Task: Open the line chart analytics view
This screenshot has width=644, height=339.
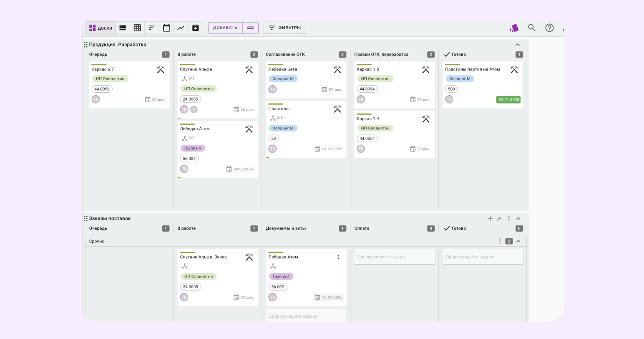Action: click(181, 28)
